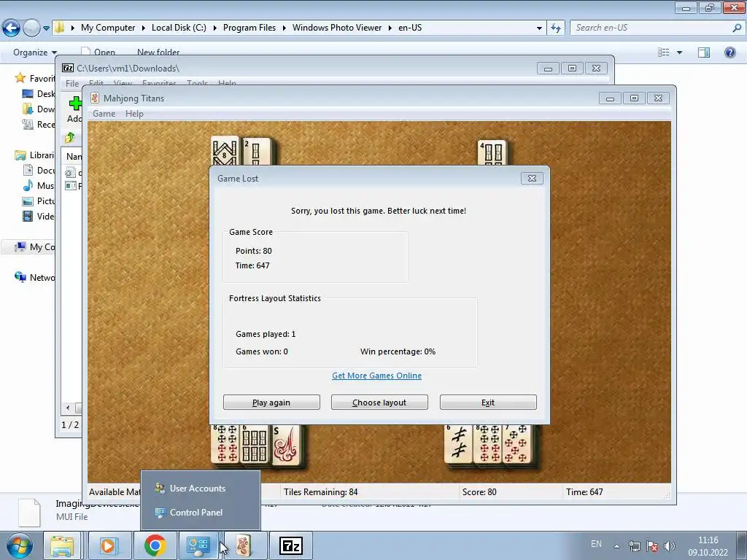Open Google Chrome from the taskbar
This screenshot has width=747, height=560.
click(155, 545)
